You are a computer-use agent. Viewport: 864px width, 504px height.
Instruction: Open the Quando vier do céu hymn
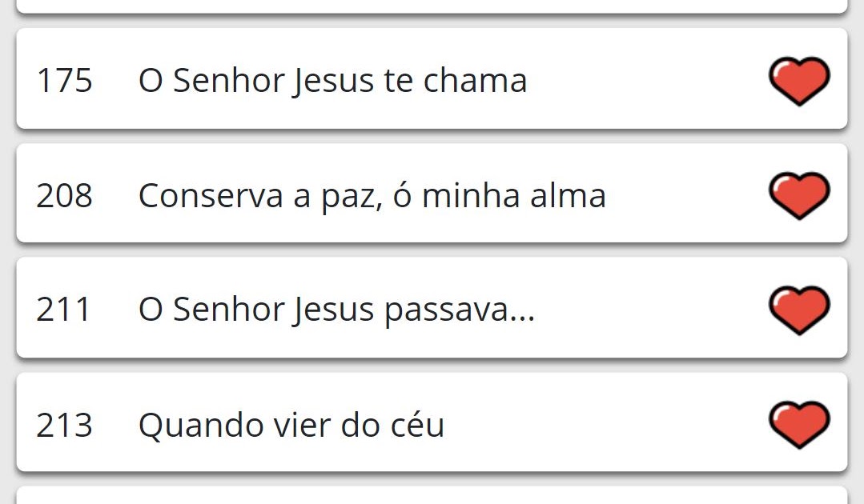[x=291, y=425]
